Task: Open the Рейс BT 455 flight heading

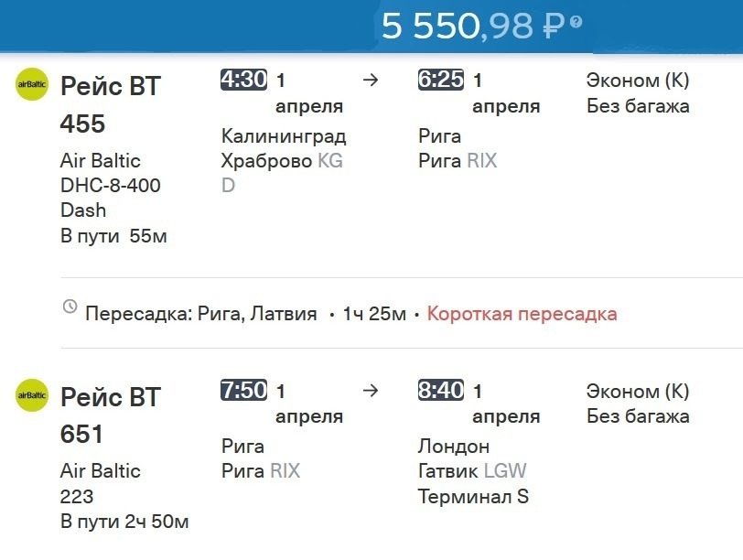Action: pyautogui.click(x=110, y=104)
